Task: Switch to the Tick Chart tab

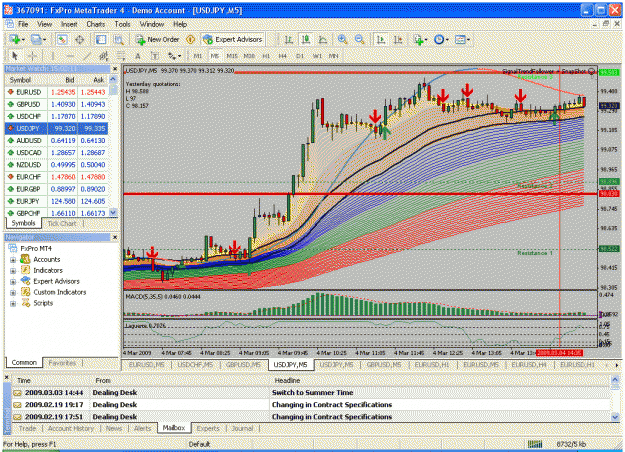Action: point(62,223)
